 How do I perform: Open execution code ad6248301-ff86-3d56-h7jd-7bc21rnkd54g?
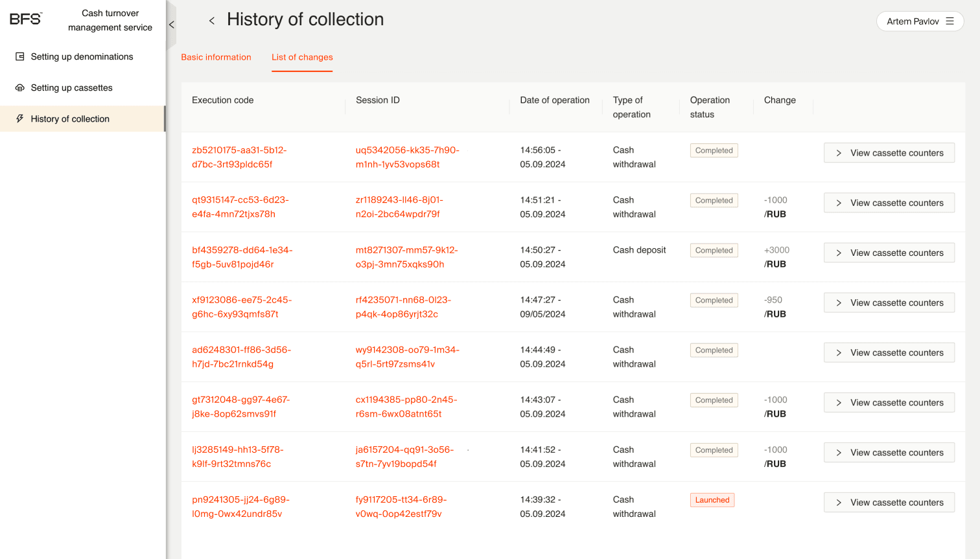pos(242,357)
